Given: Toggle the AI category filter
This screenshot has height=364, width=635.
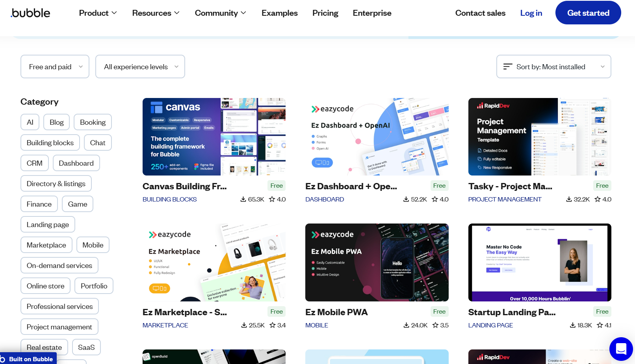Looking at the screenshot, I should [x=30, y=122].
